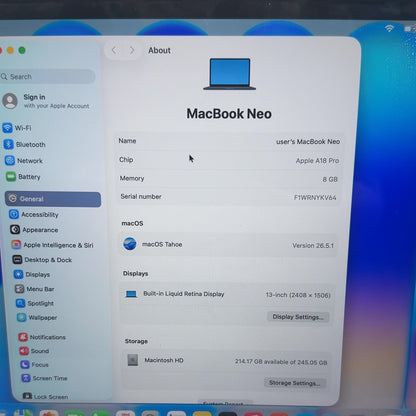Open the Battery settings
Image resolution: width=416 pixels, height=416 pixels.
point(23,177)
